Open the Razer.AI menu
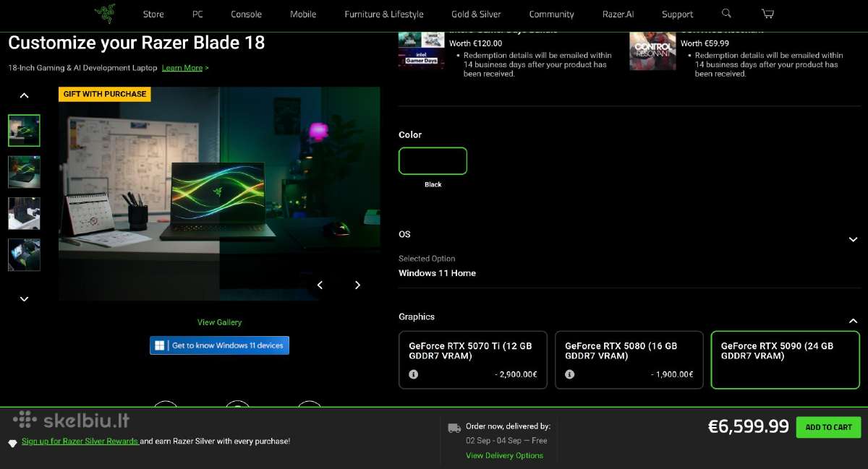Viewport: 868px width, 469px height. [618, 14]
